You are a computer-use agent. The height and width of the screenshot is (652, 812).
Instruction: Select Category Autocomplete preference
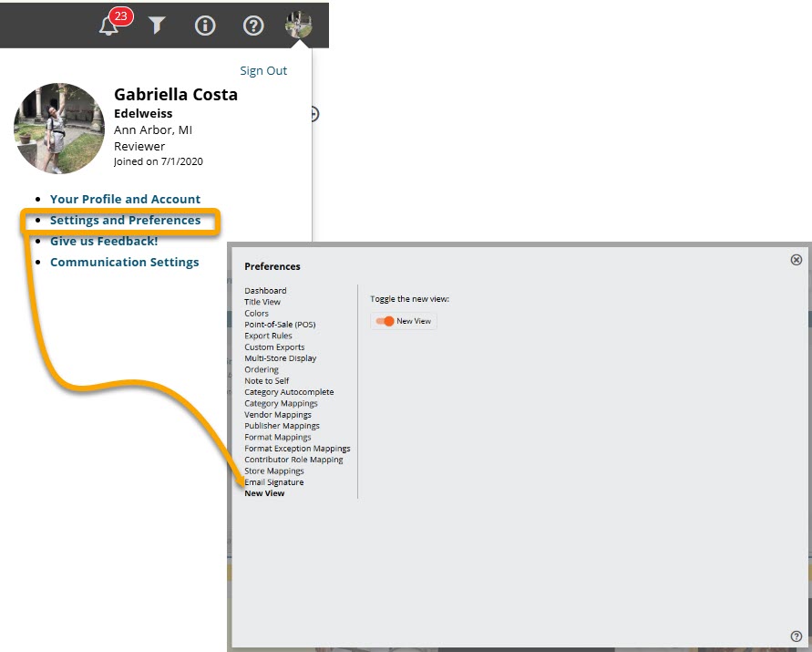pos(289,392)
